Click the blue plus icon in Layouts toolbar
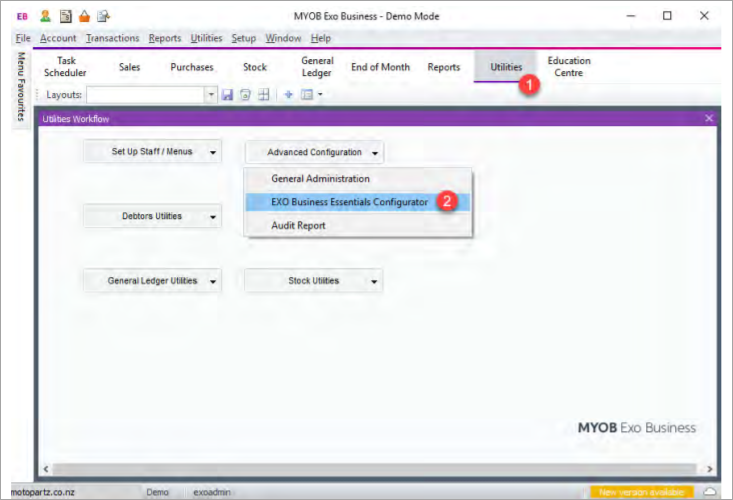Image resolution: width=733 pixels, height=500 pixels. (x=288, y=95)
